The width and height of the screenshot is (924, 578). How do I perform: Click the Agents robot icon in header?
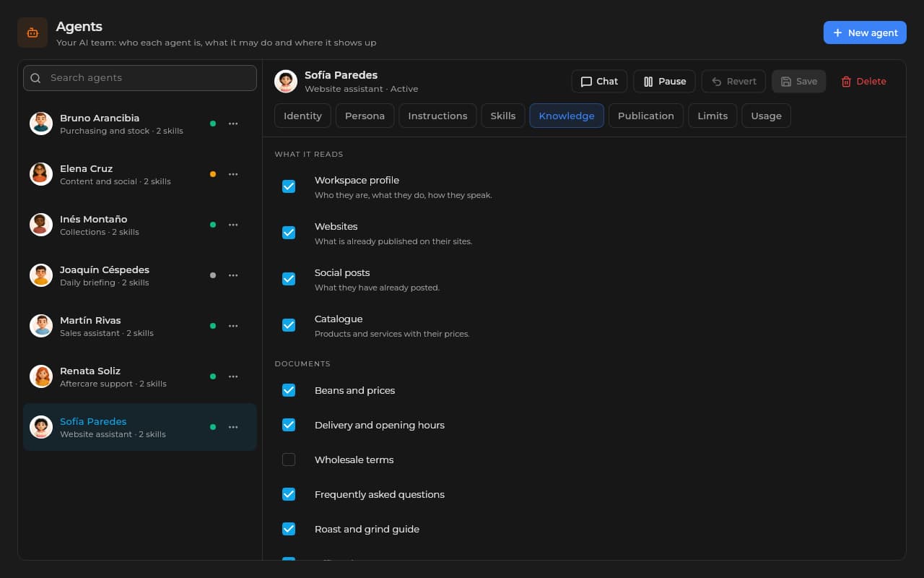point(32,33)
